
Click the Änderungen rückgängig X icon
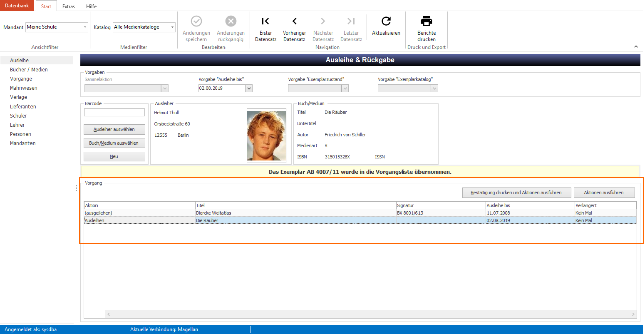[x=231, y=21]
